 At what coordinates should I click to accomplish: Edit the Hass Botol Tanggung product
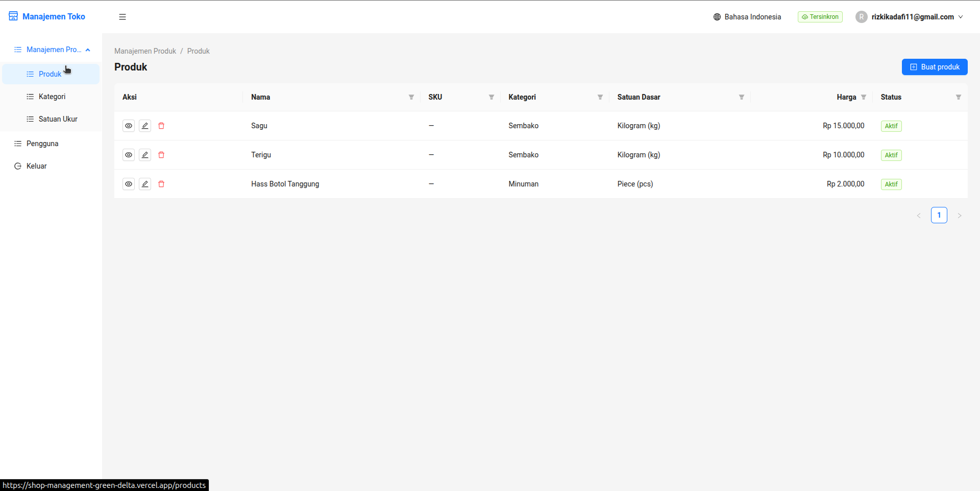[145, 184]
